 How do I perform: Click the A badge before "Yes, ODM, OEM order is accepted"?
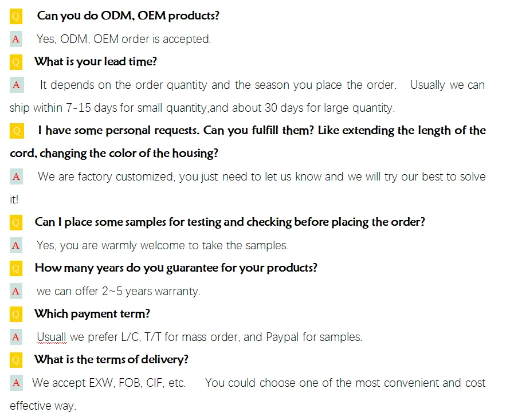[x=16, y=39]
